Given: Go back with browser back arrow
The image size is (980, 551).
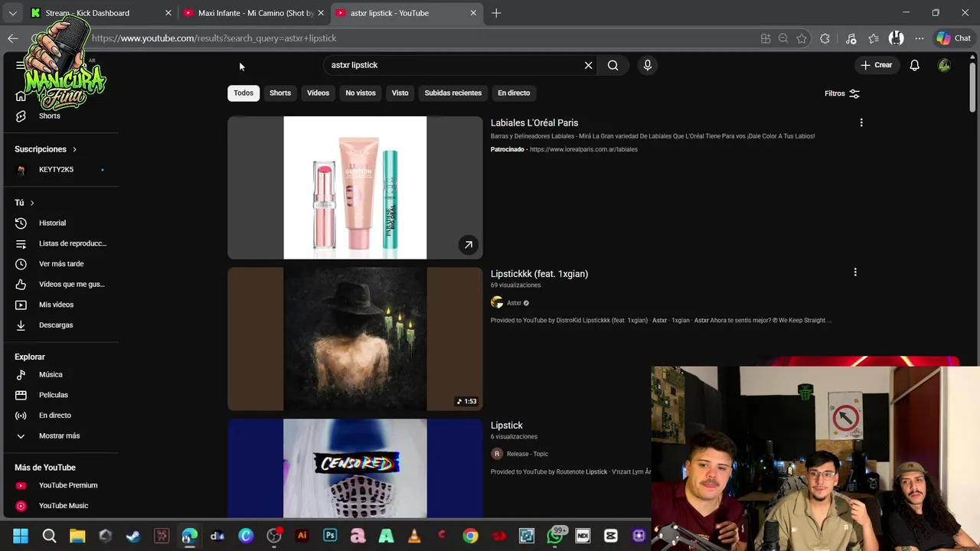Looking at the screenshot, I should [13, 38].
